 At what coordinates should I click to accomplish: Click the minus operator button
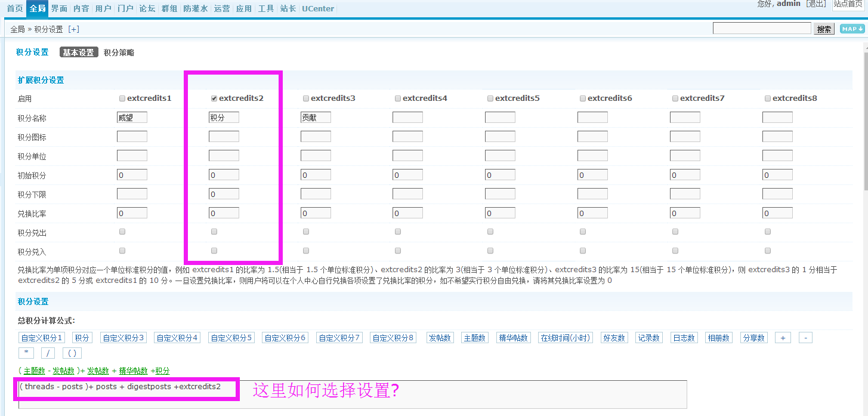(x=805, y=338)
